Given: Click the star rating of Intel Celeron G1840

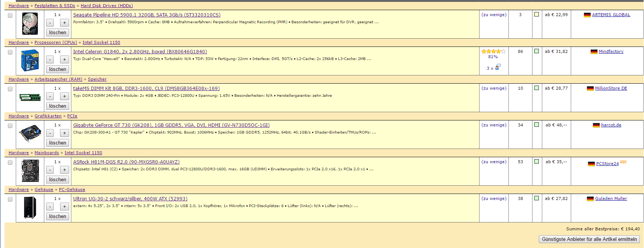Looking at the screenshot, I should 493,51.
